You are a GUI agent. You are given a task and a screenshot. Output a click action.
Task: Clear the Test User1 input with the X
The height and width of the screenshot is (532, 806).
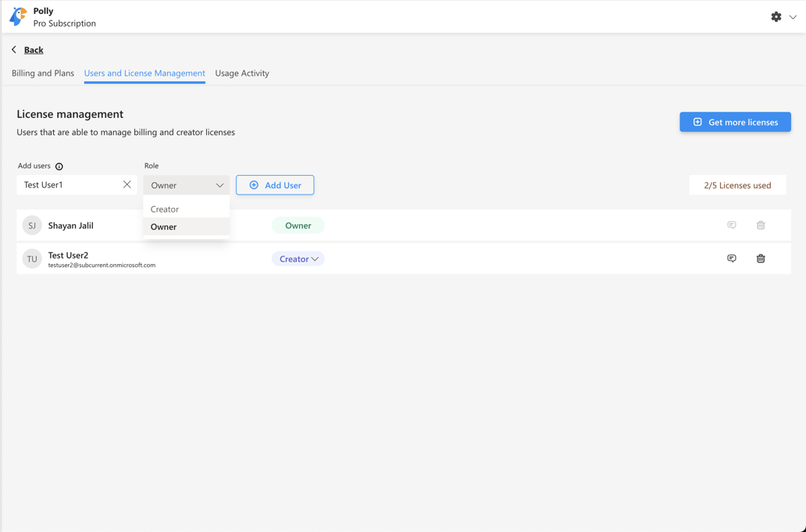pyautogui.click(x=127, y=184)
